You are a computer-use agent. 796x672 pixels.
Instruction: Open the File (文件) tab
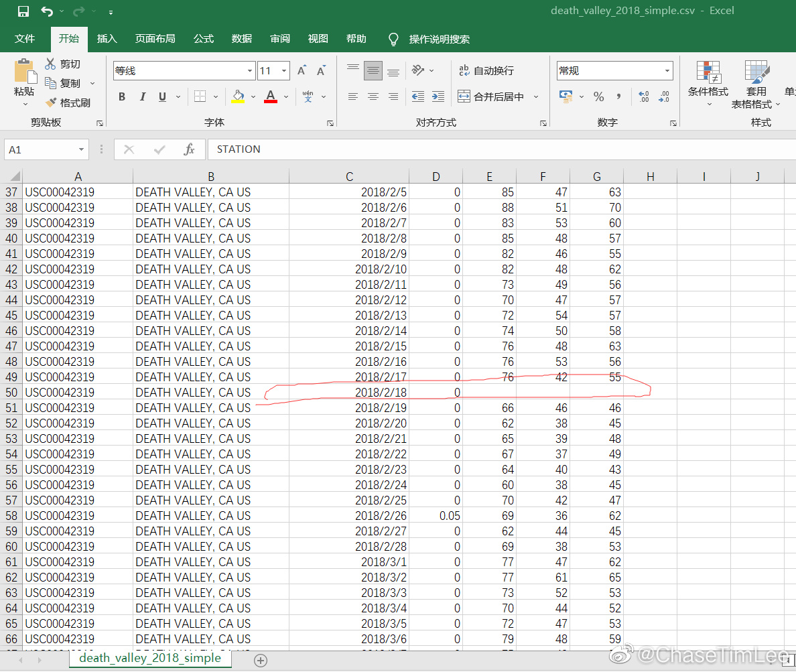(x=25, y=39)
